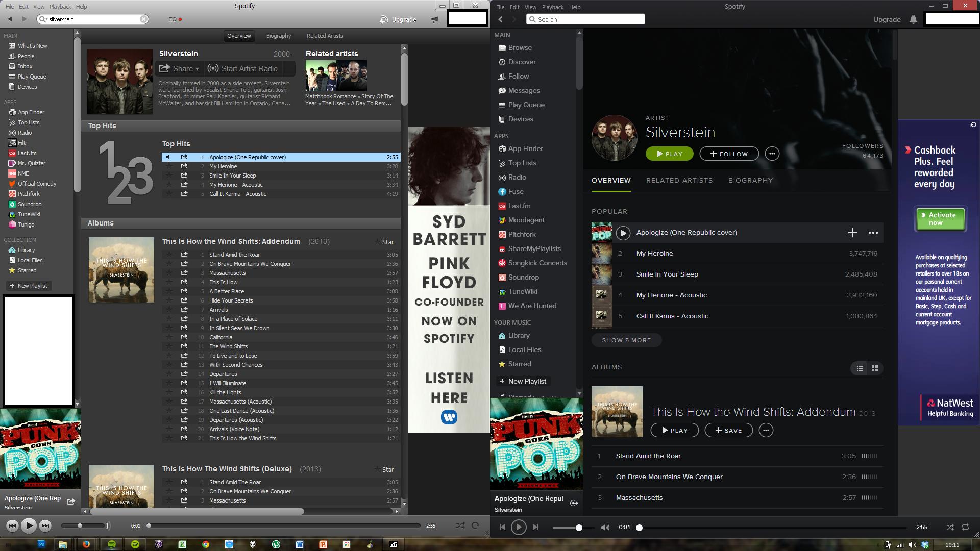
Task: Switch albums to grid view
Action: (x=875, y=368)
